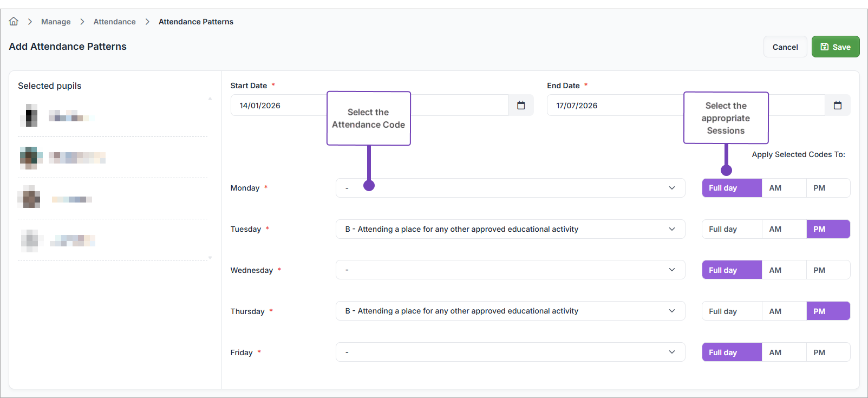Click the first pupil's avatar thumbnail
Image resolution: width=868 pixels, height=398 pixels.
coord(29,115)
